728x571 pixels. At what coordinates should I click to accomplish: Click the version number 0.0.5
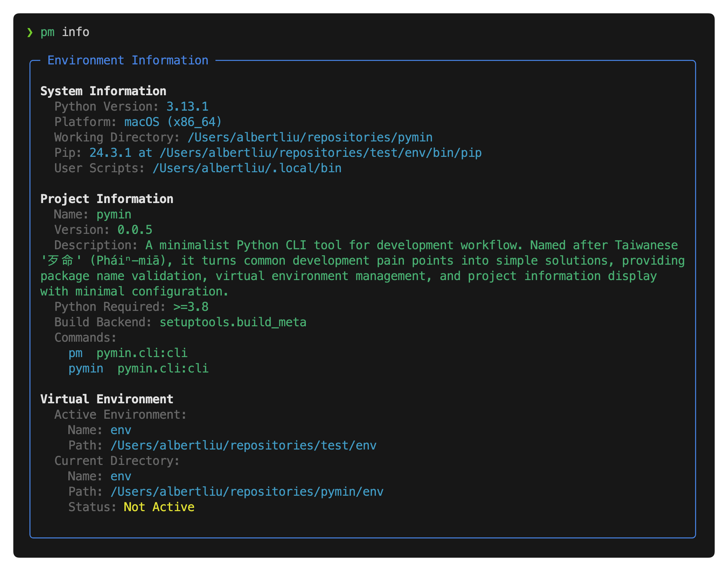(135, 230)
